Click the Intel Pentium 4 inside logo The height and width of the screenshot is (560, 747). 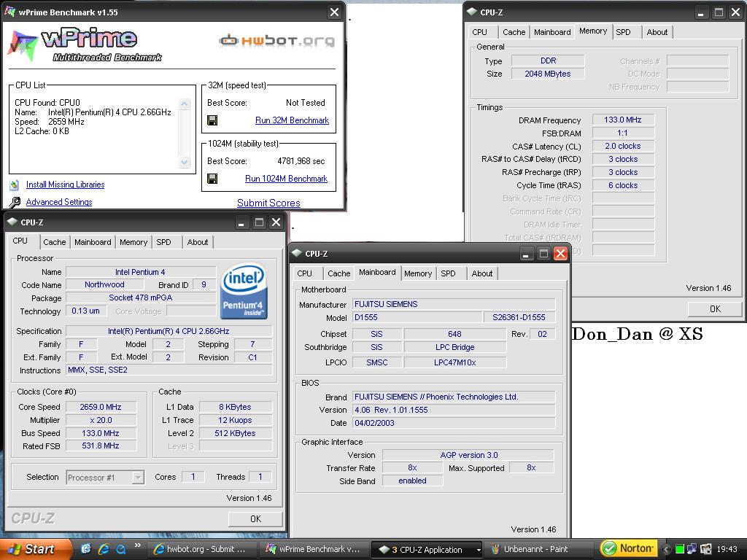tap(244, 291)
